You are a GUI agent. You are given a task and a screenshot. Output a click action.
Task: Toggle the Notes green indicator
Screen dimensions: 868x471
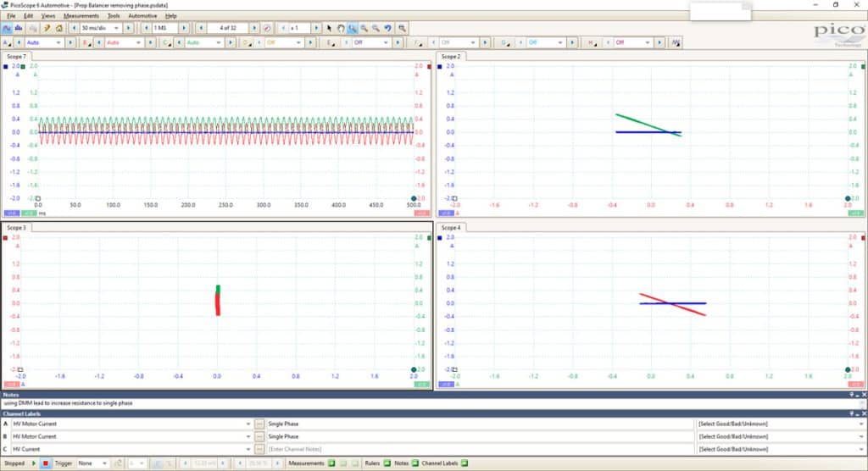pos(415,463)
